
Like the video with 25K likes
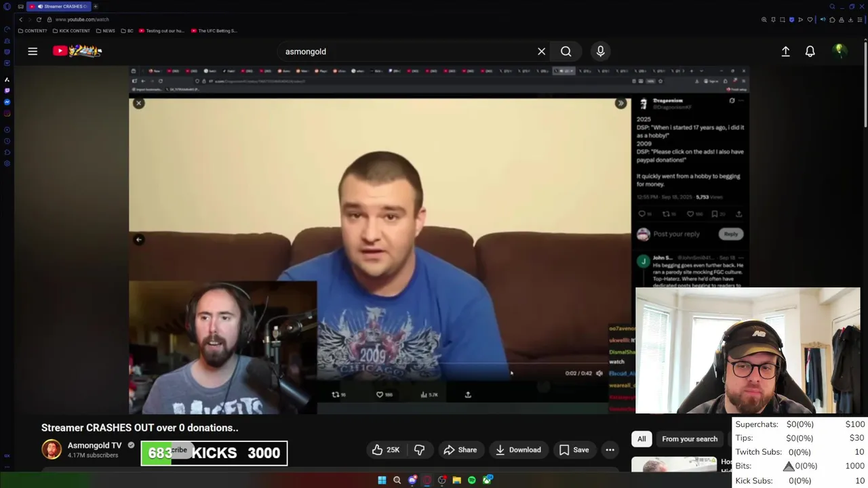[x=386, y=450]
